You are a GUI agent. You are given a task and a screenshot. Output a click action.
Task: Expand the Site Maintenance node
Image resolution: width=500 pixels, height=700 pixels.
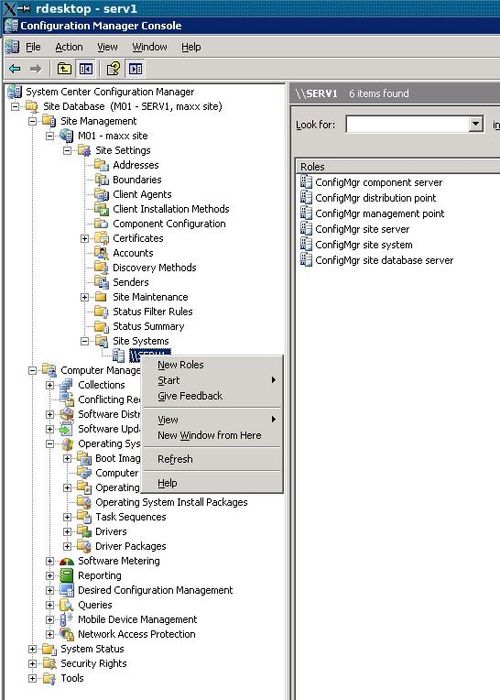pyautogui.click(x=85, y=297)
